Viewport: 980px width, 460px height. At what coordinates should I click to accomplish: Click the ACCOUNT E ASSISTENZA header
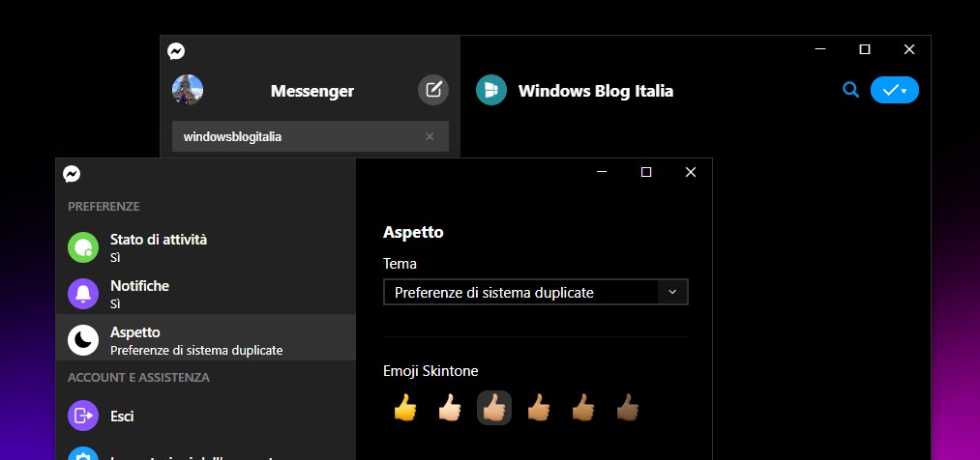click(138, 377)
